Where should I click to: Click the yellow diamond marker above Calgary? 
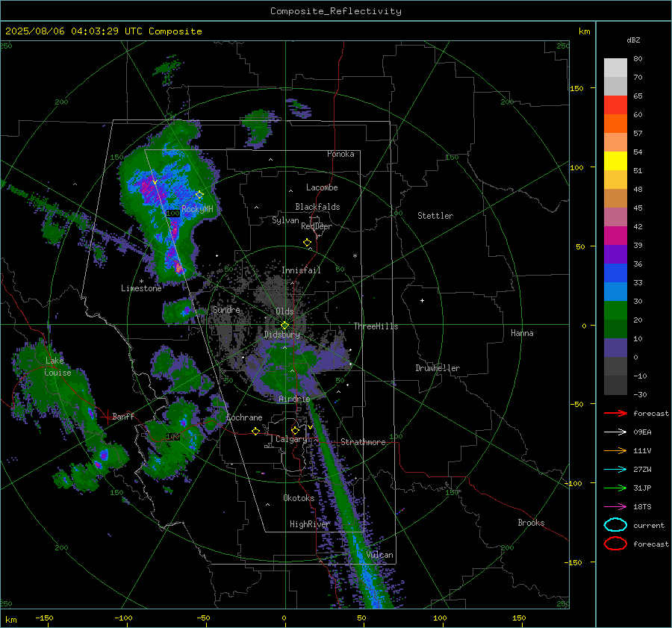[295, 430]
